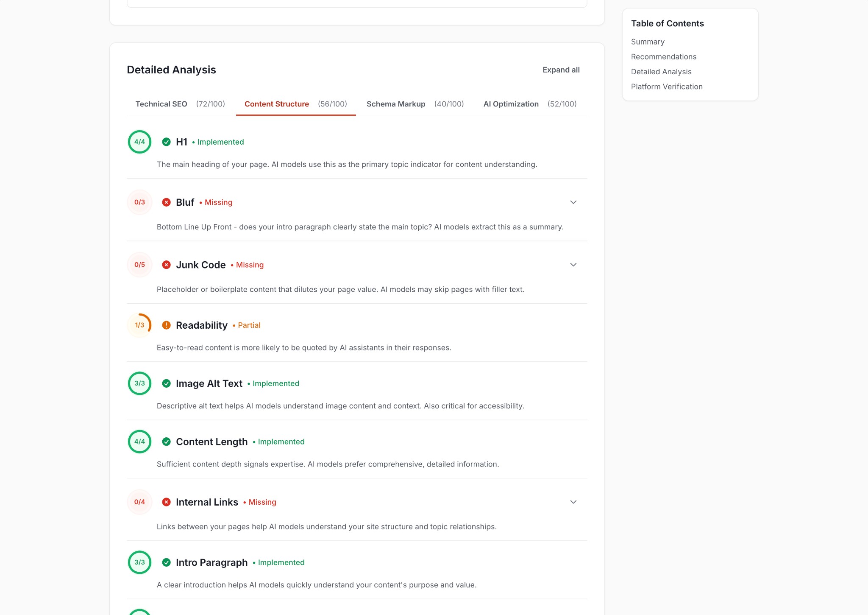Click the 1/3 Readability progress ring
This screenshot has height=615, width=868.
[x=139, y=325]
